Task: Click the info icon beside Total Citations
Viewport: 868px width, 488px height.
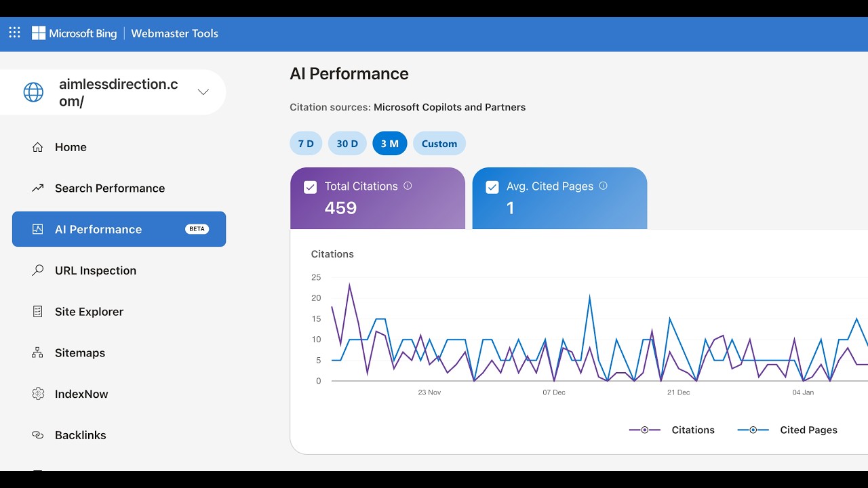Action: click(408, 186)
